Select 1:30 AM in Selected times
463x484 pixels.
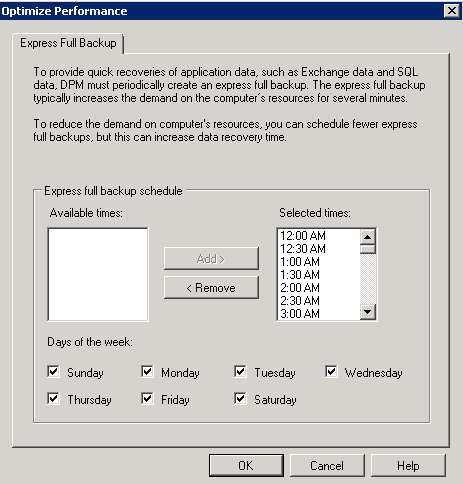(319, 275)
